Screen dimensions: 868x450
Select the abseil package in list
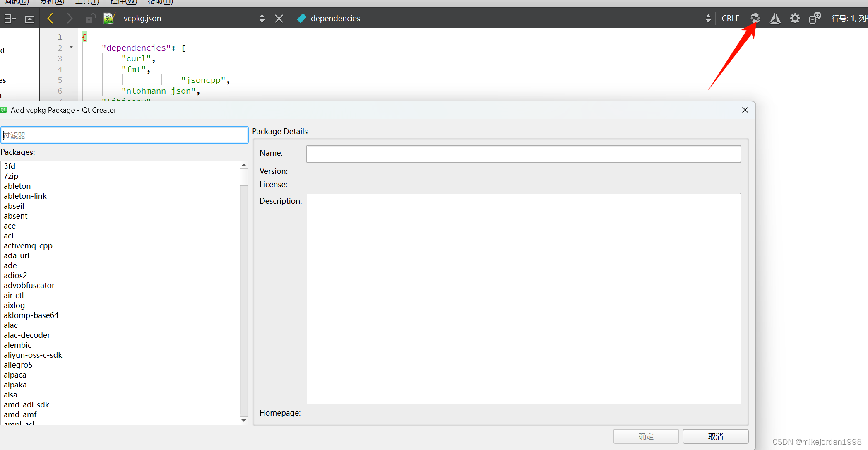click(14, 206)
